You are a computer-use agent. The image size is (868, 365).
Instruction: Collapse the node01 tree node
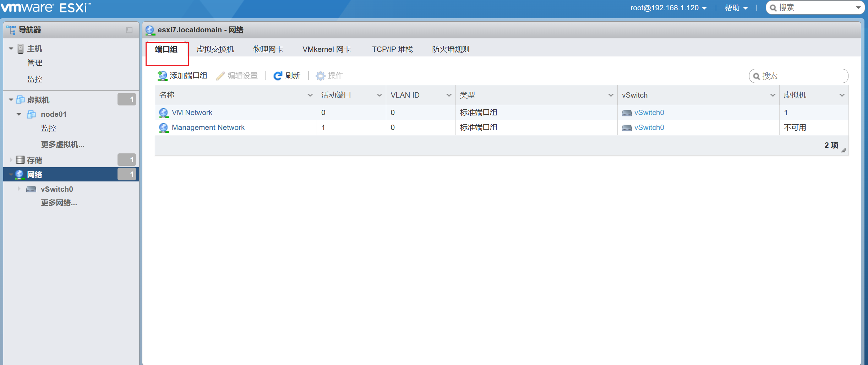click(x=19, y=114)
